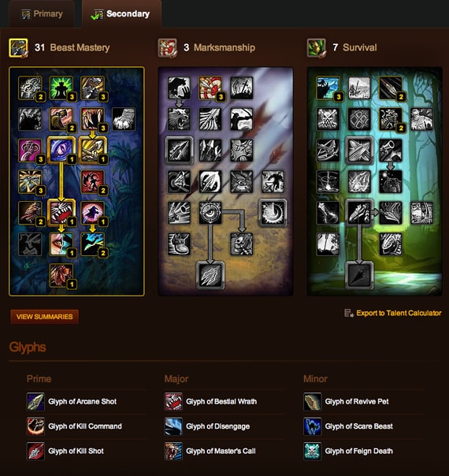
Task: Click the purple serpent eye talent icon
Action: coord(61,150)
